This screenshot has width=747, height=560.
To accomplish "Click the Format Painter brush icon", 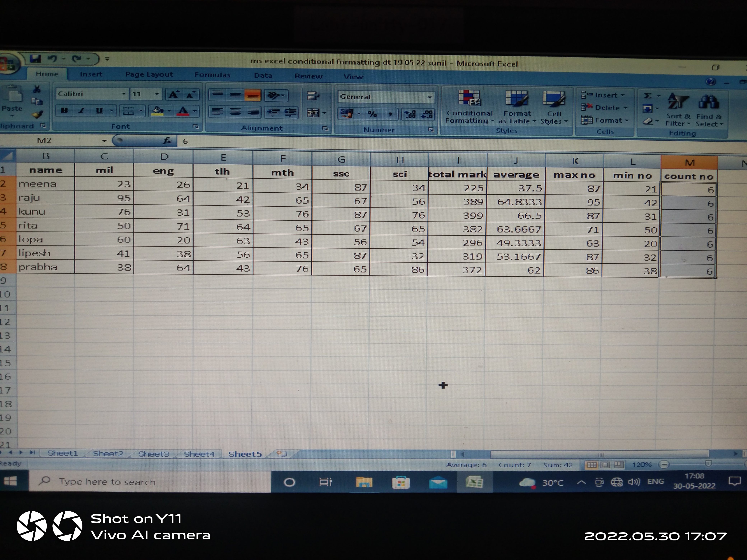I will 38,115.
